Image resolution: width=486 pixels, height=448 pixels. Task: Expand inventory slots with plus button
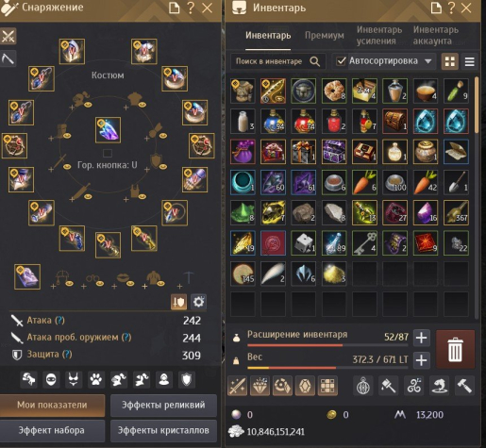click(421, 338)
